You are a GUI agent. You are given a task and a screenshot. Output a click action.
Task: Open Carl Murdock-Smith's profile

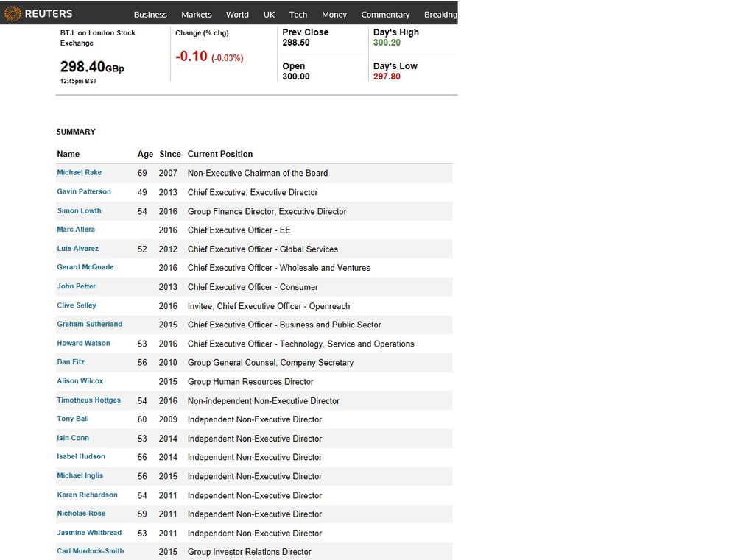coord(91,551)
